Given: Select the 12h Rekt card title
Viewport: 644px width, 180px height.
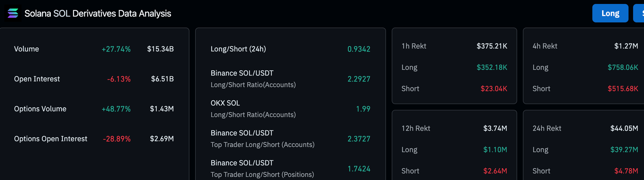Looking at the screenshot, I should 416,128.
